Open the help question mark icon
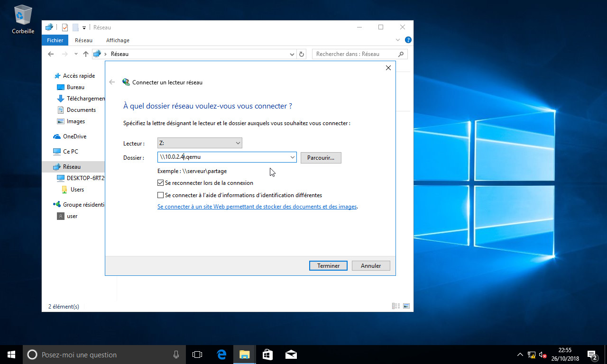Viewport: 607px width, 364px height. click(408, 40)
